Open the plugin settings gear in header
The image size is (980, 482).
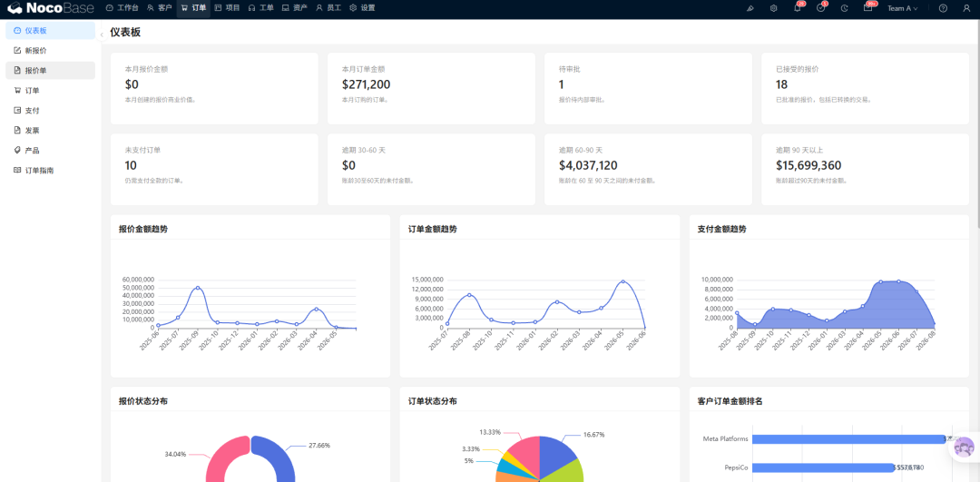(x=774, y=8)
